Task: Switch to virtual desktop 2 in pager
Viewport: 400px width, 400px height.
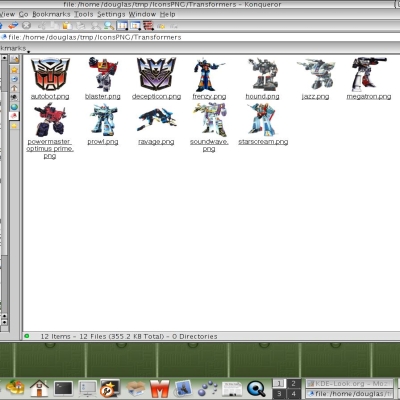Action: (293, 383)
